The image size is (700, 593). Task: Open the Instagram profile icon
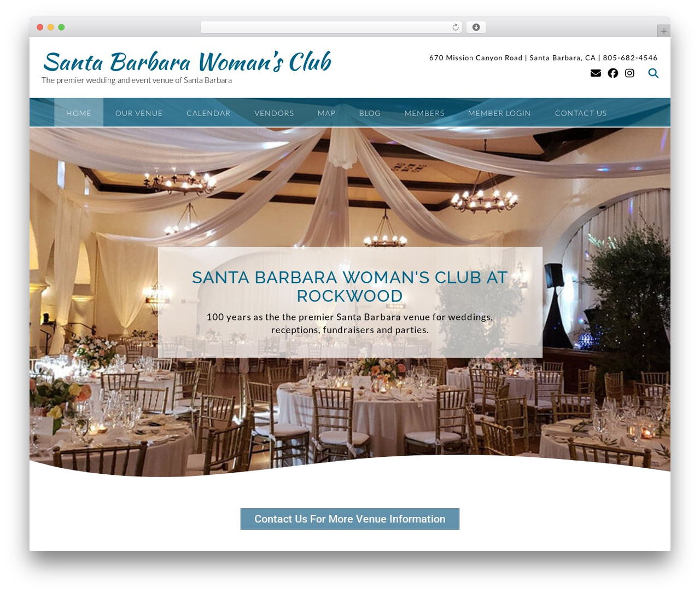[629, 73]
